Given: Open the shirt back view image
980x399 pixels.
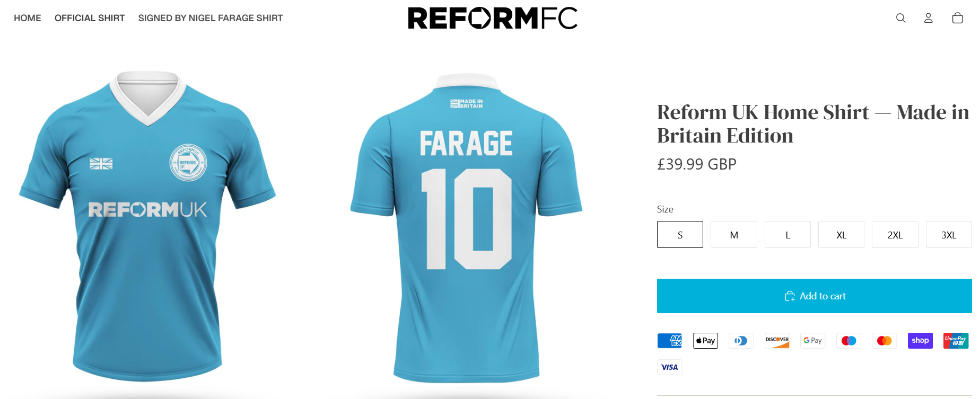Looking at the screenshot, I should (x=466, y=228).
